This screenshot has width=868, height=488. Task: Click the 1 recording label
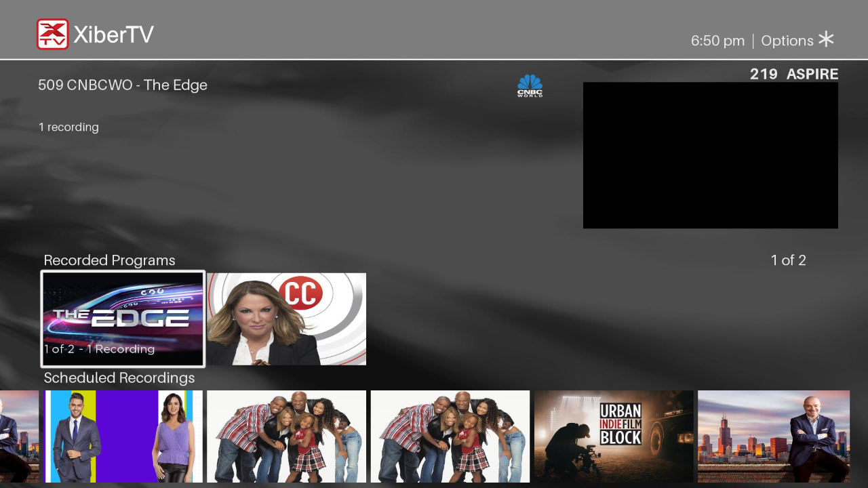click(x=68, y=127)
